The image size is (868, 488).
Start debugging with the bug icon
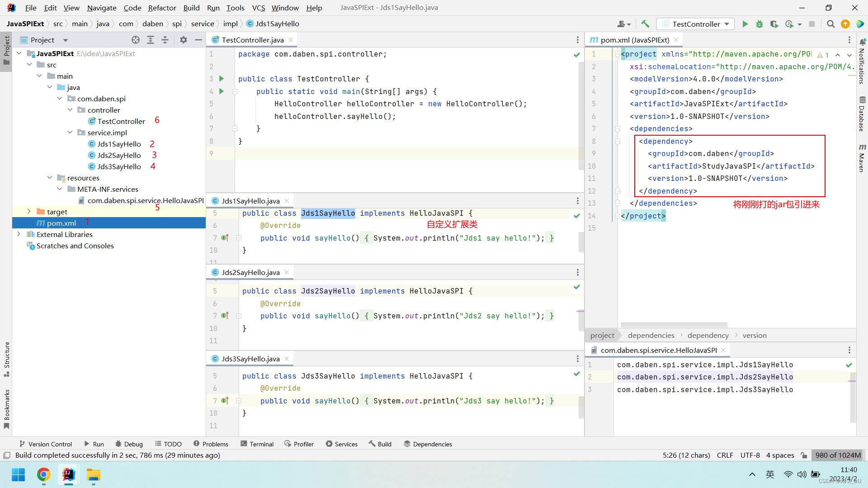[759, 24]
